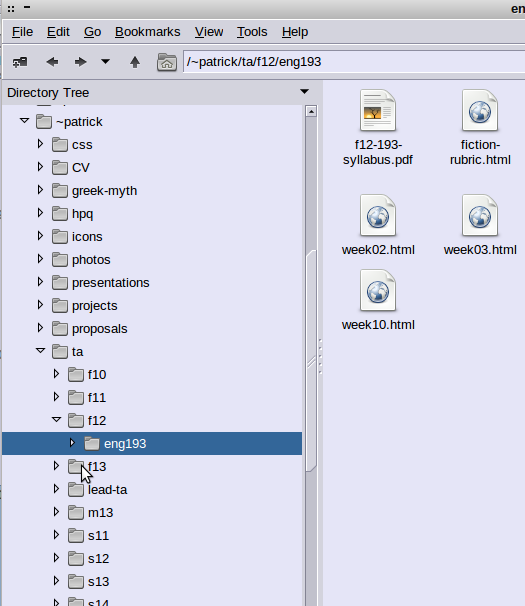This screenshot has height=606, width=525.
Task: Expand the f11 folder node
Action: pos(56,397)
